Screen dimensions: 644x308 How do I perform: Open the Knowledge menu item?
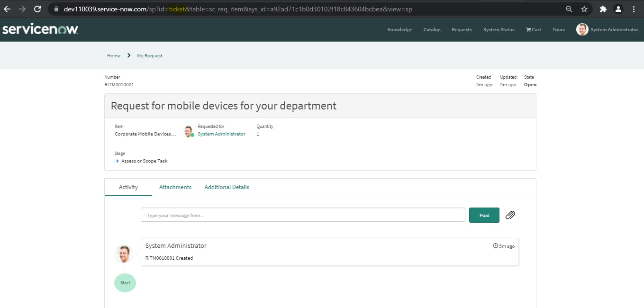[399, 29]
